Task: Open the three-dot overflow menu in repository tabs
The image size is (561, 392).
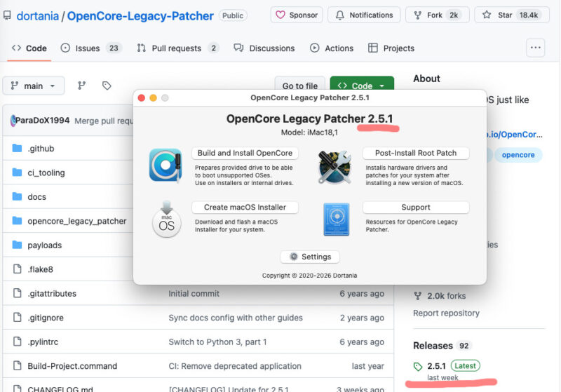Action: [x=535, y=48]
